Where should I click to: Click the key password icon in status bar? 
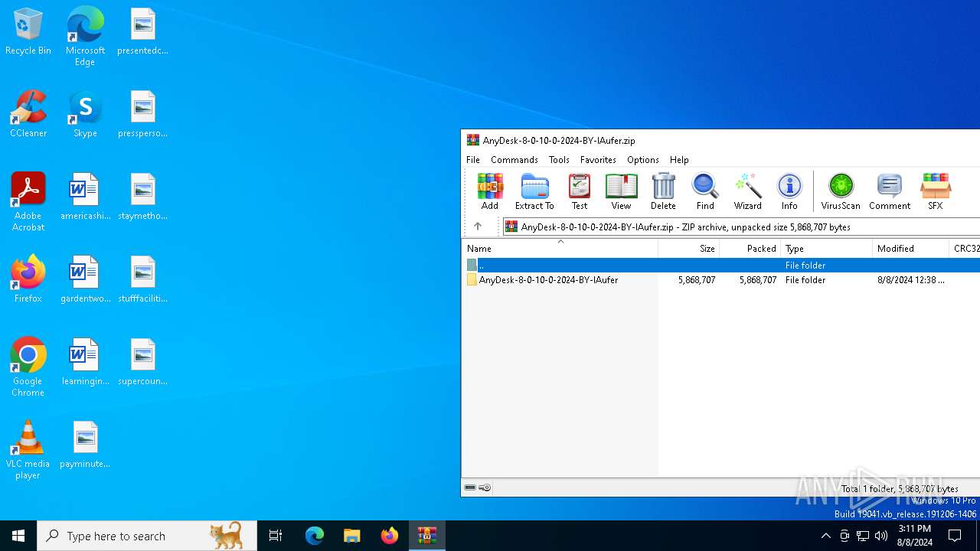485,487
